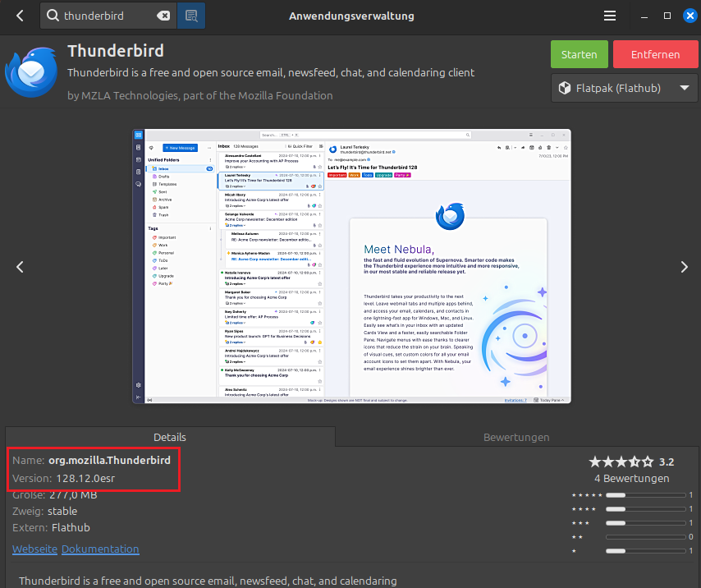Show the next screenshot
Screen dimensions: 701x588
[x=684, y=267]
